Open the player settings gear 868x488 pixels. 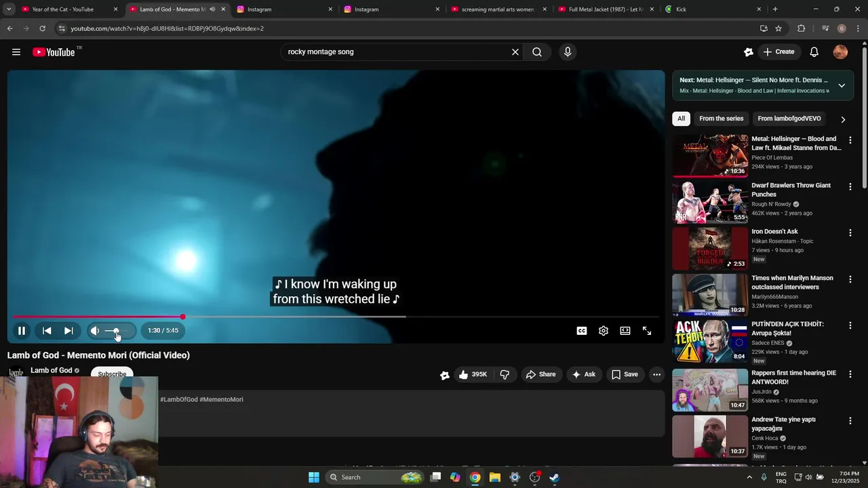pyautogui.click(x=604, y=331)
